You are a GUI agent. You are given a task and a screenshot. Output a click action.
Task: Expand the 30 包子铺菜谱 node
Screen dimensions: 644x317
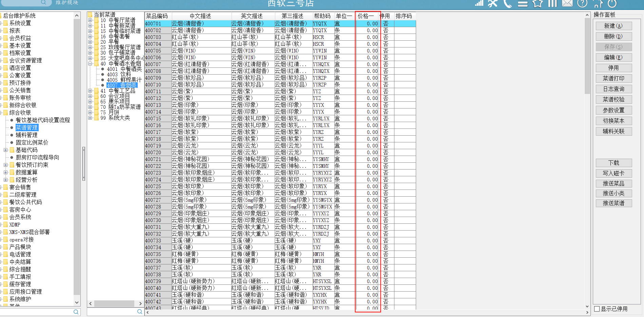click(90, 53)
